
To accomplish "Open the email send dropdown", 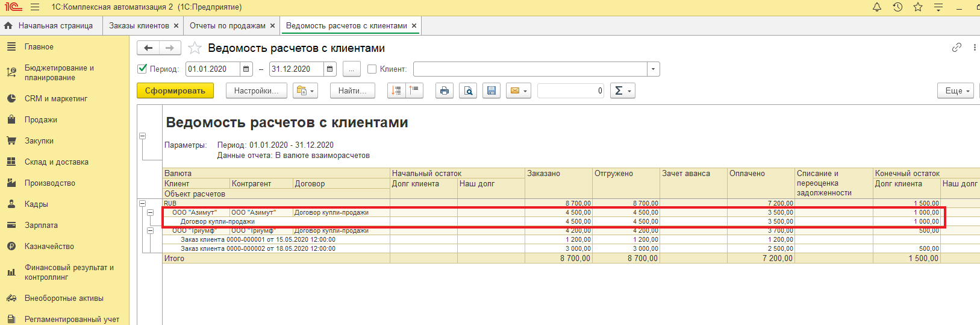I will [x=518, y=91].
